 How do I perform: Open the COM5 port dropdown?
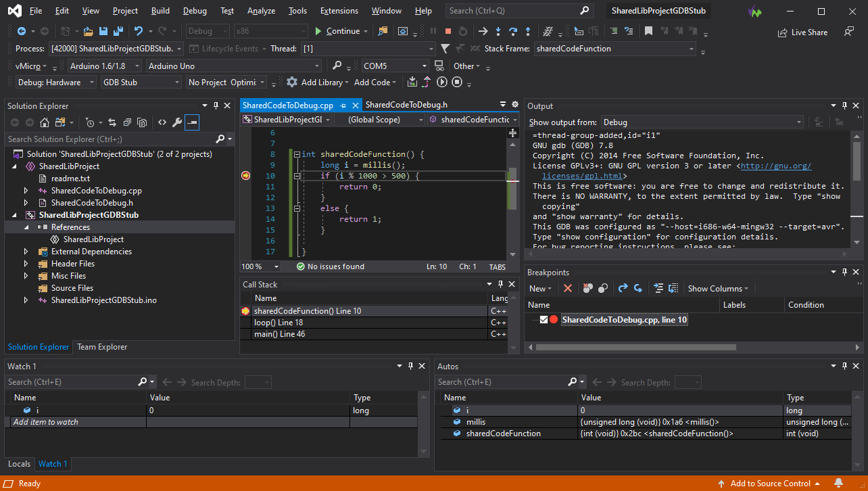point(395,66)
